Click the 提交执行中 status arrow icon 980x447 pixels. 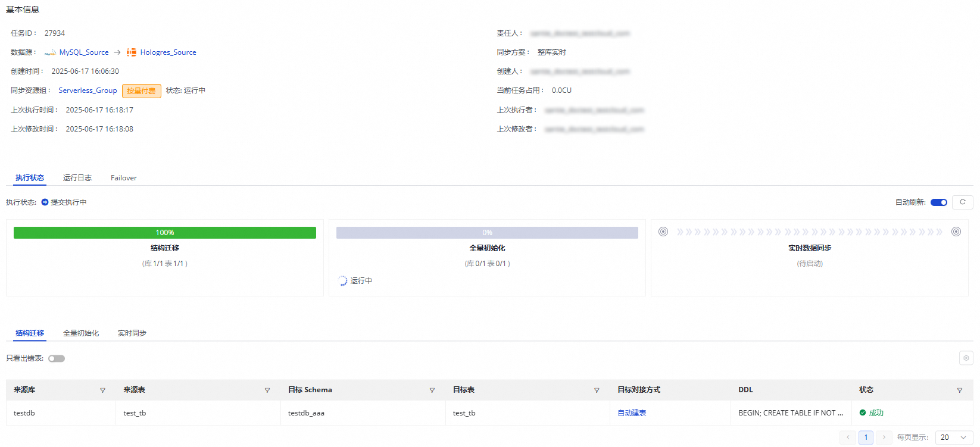click(45, 202)
